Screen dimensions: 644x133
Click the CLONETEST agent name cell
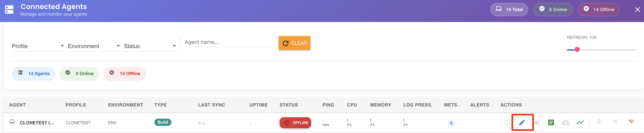[x=37, y=123]
